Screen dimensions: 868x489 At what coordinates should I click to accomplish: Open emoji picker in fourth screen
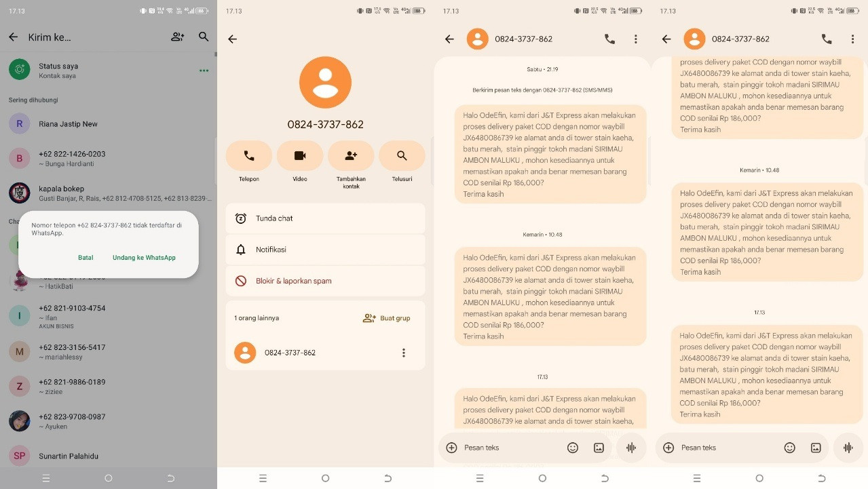point(790,448)
